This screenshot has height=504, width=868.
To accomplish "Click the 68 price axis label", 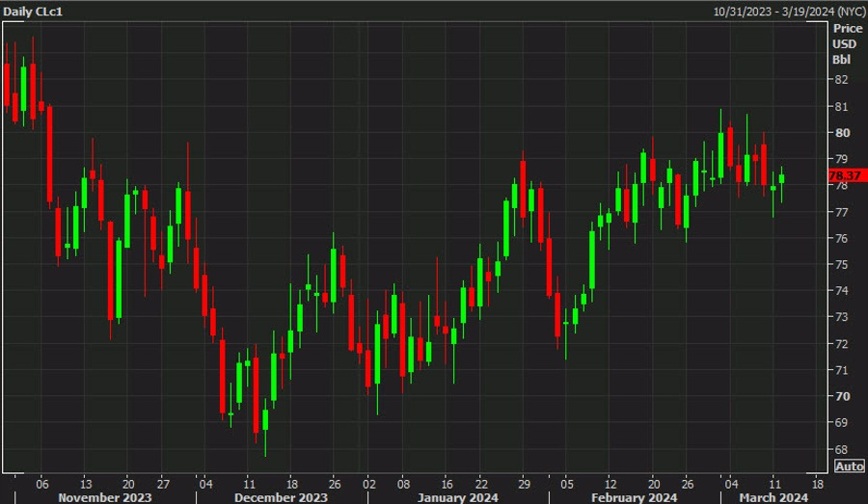I will point(841,449).
